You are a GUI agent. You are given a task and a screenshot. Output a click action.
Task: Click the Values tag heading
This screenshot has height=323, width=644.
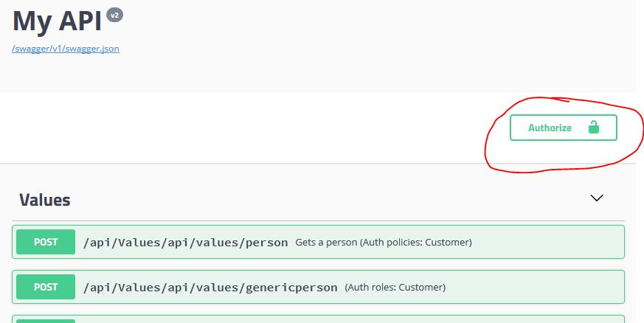45,200
